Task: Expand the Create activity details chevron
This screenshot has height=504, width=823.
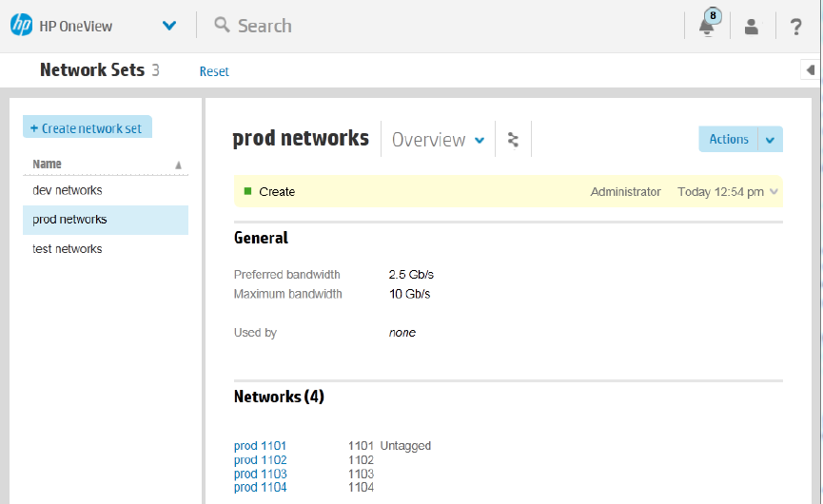Action: click(774, 192)
